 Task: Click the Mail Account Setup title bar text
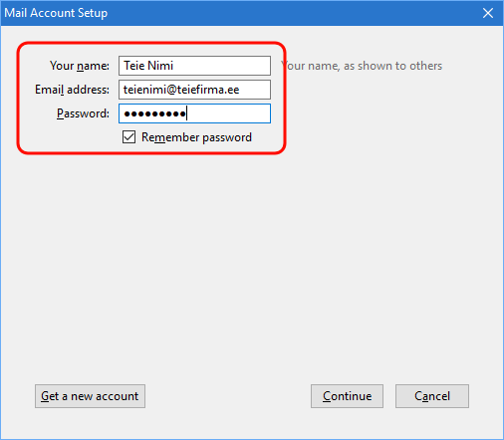(56, 13)
